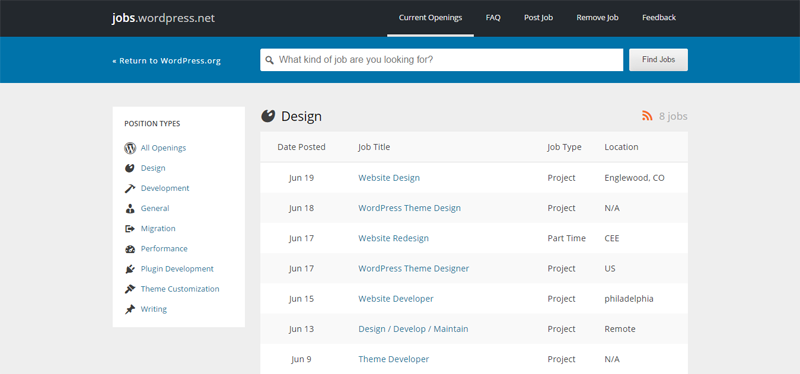Select the Development position type link
The width and height of the screenshot is (800, 374).
[165, 188]
